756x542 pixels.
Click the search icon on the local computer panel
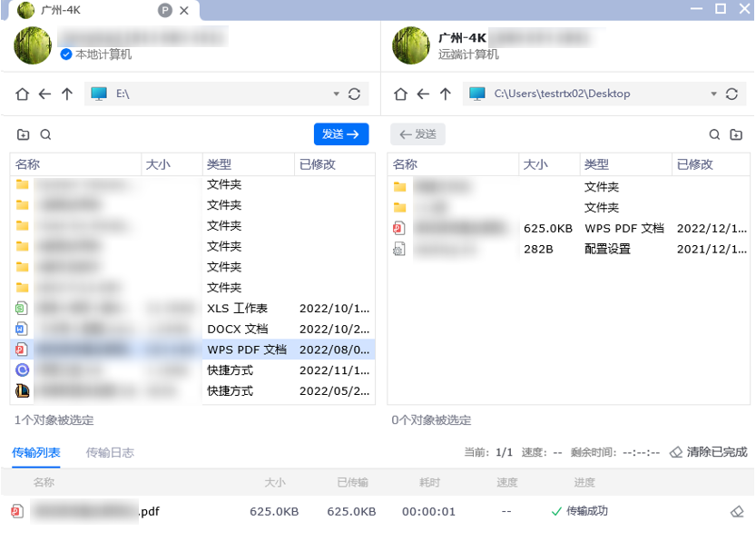point(44,133)
